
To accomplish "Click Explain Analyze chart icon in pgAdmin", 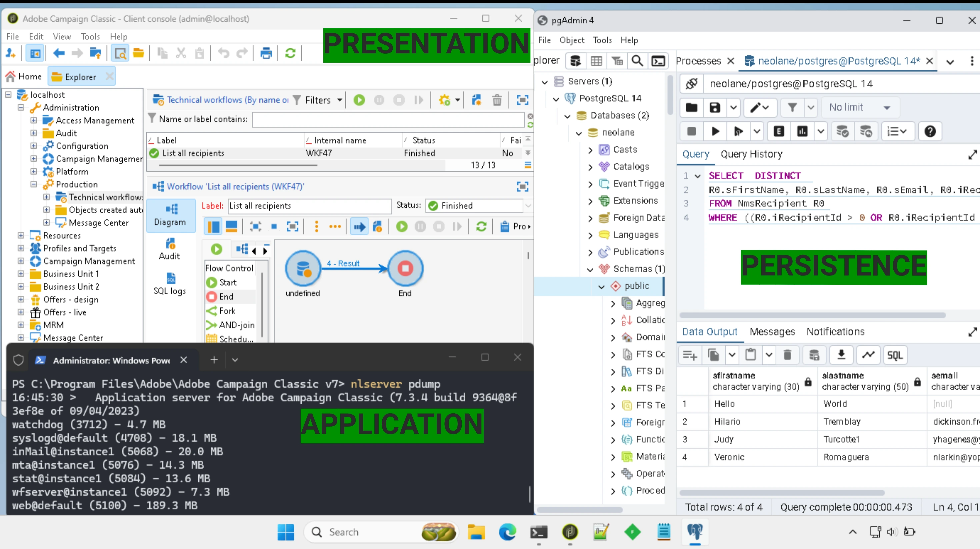I will pos(802,131).
